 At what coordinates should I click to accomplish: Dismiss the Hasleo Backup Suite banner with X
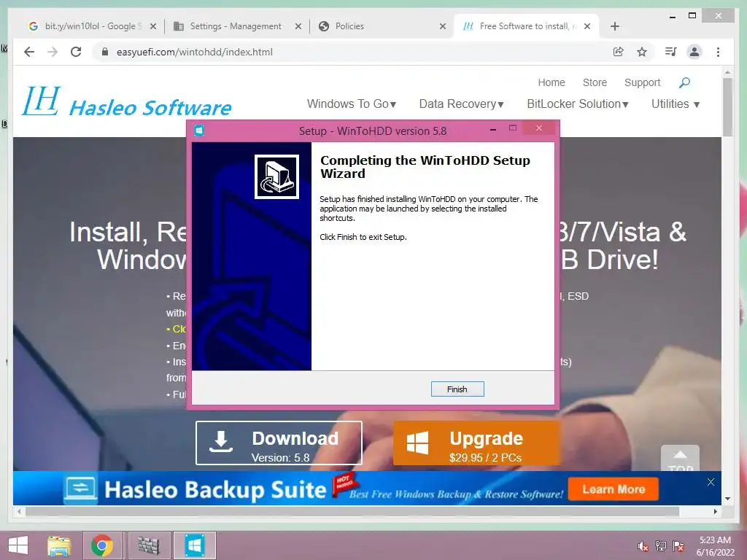pyautogui.click(x=711, y=482)
